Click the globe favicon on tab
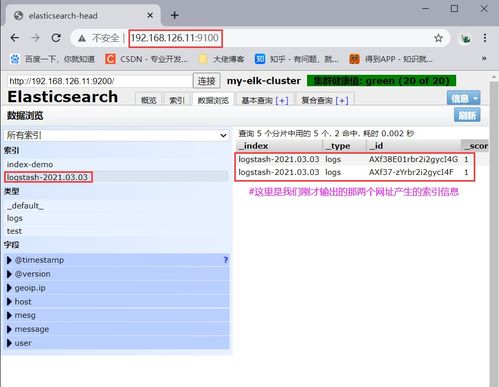 point(19,16)
